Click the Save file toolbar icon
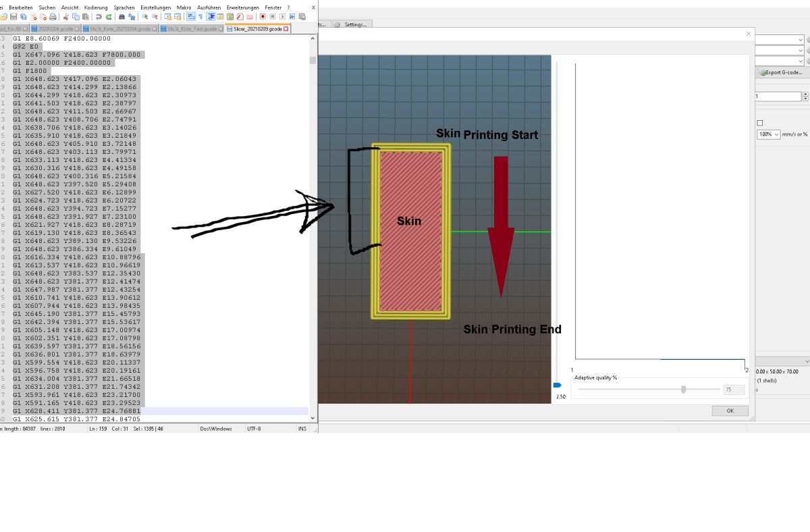The image size is (810, 532). (x=13, y=16)
